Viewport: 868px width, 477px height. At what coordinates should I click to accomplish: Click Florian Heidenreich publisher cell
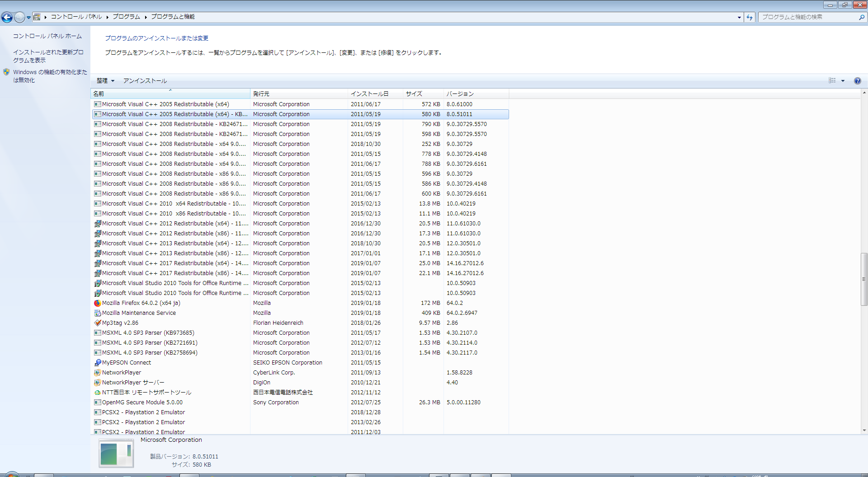278,323
